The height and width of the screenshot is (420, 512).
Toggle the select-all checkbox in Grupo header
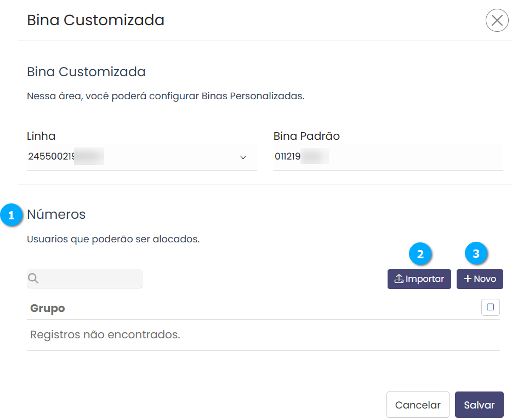pos(490,308)
